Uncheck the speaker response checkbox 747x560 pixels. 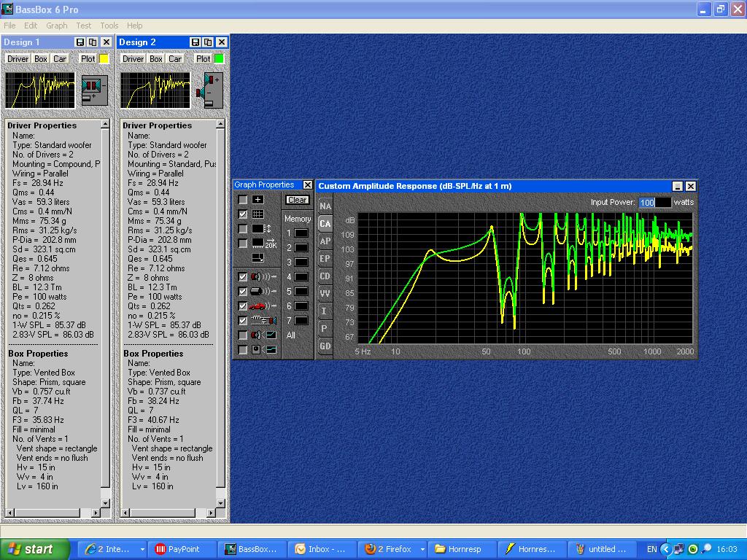coord(243,276)
